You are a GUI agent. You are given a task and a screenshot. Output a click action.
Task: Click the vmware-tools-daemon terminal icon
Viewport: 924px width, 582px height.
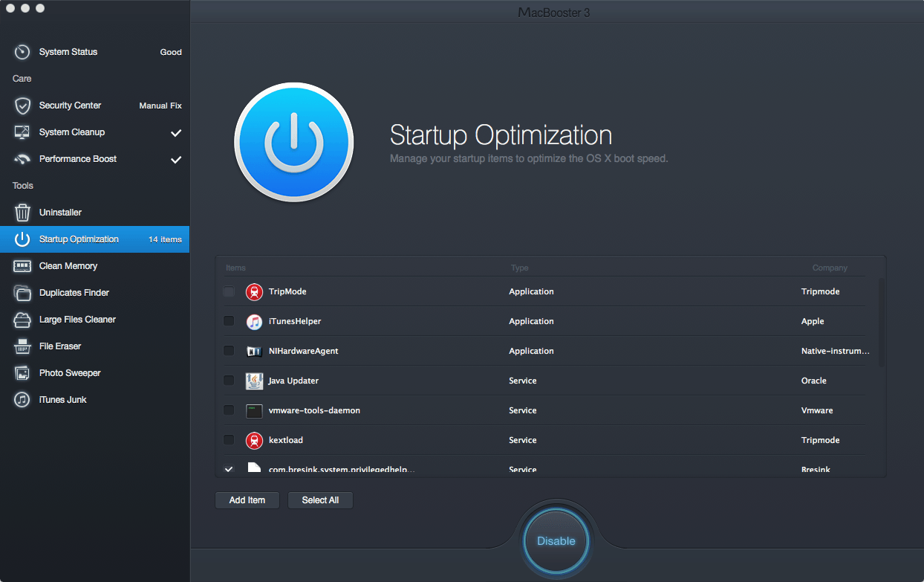(x=255, y=410)
